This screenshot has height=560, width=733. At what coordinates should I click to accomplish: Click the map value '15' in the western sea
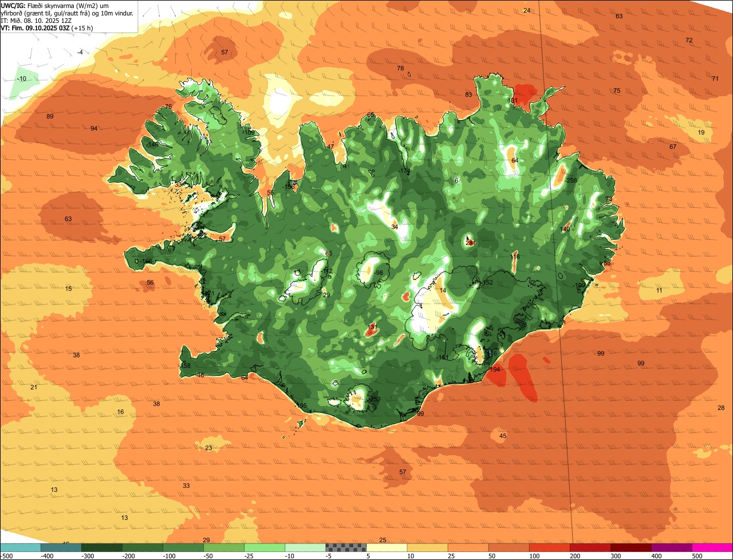click(x=69, y=289)
